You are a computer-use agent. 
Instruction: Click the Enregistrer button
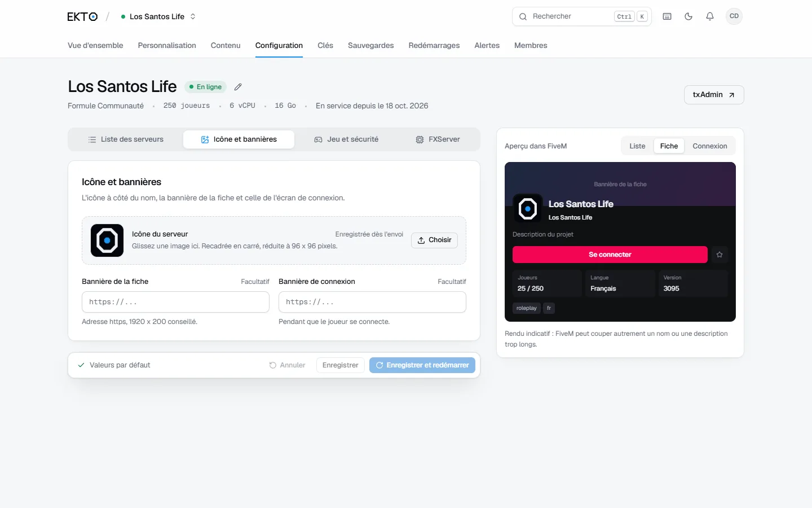point(341,365)
